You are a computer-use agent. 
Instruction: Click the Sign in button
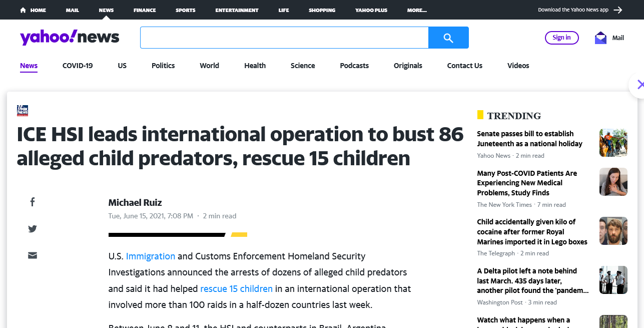[561, 38]
